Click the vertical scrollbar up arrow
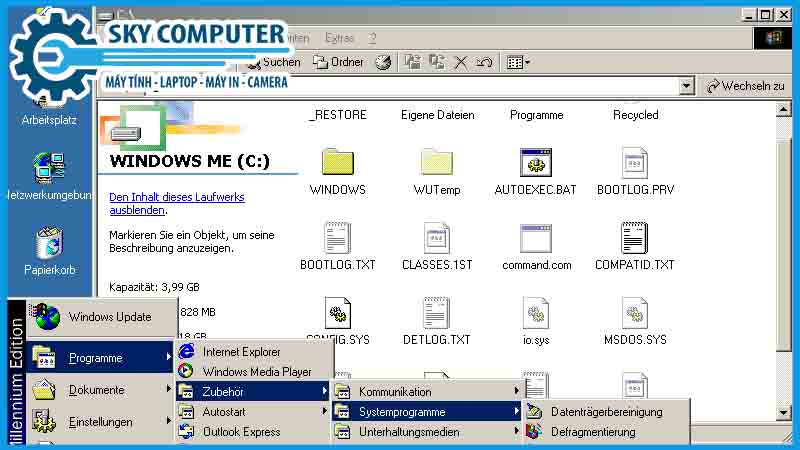The width and height of the screenshot is (800, 450). (783, 109)
